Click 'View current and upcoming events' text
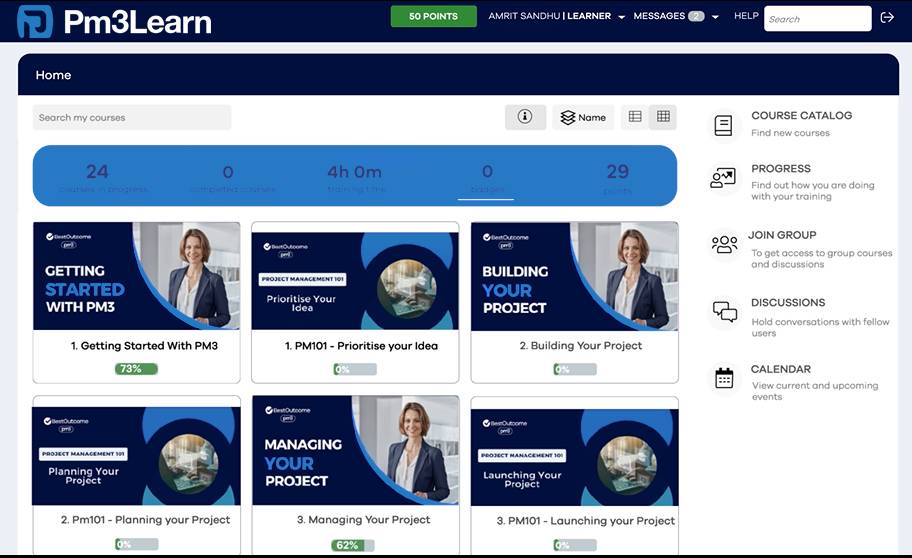The height and width of the screenshot is (558, 912). click(815, 391)
